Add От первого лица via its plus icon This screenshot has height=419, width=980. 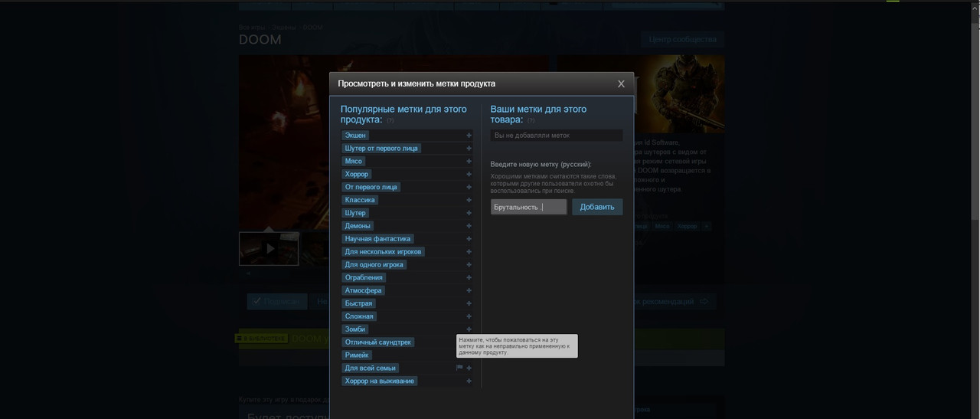click(x=469, y=187)
